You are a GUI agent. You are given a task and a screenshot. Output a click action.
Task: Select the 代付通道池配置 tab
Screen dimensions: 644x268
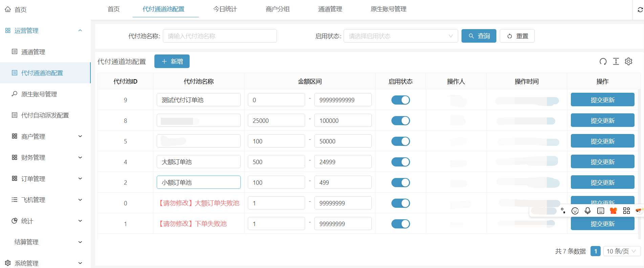pos(164,9)
